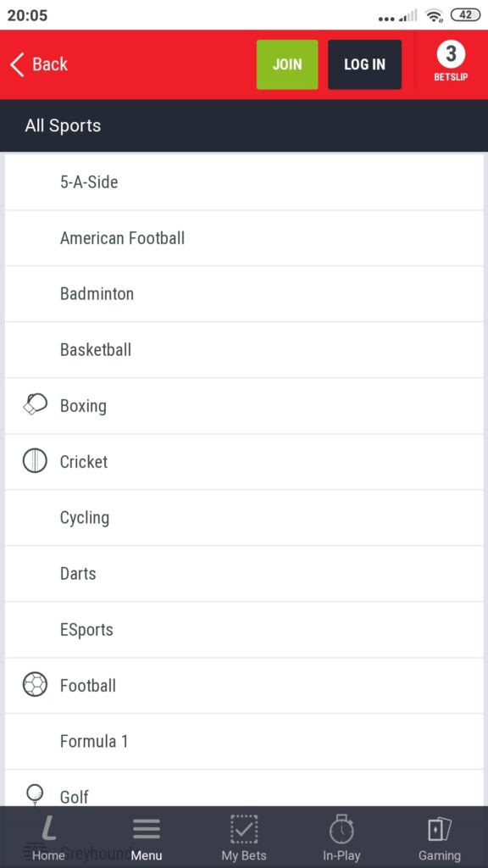The height and width of the screenshot is (868, 488).
Task: Open the Basketball sport entry
Action: (244, 350)
